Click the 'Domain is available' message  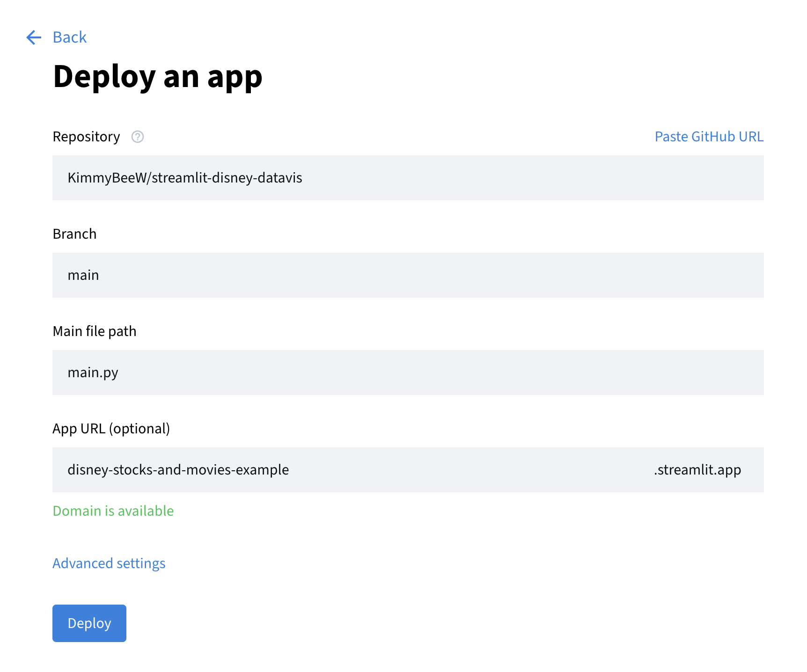(113, 511)
